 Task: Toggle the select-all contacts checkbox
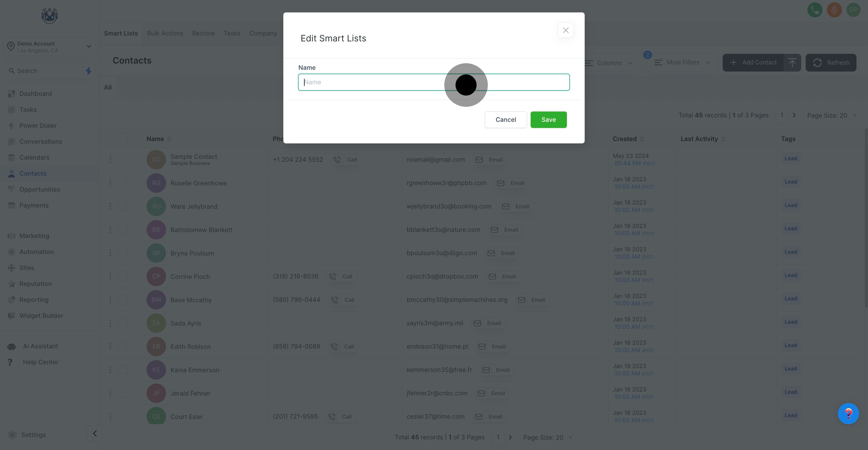[x=123, y=138]
